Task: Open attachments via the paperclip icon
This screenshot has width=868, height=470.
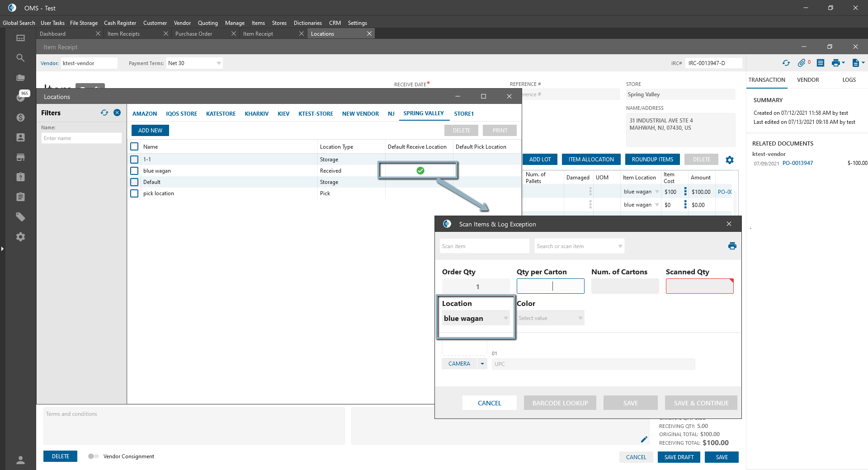Action: tap(802, 63)
